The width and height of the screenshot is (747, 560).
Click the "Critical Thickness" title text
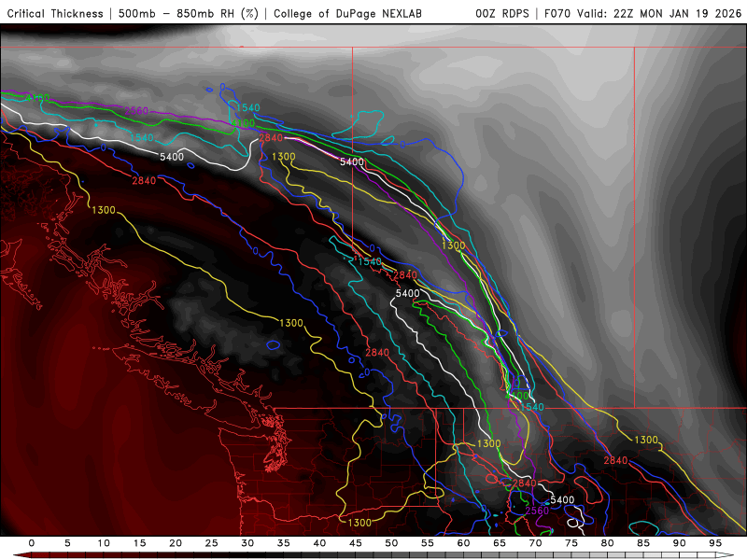pyautogui.click(x=55, y=14)
